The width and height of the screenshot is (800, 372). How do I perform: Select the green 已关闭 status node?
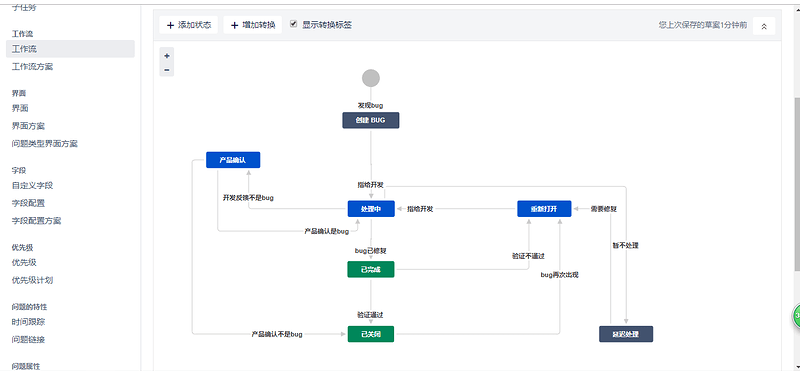[x=371, y=334]
